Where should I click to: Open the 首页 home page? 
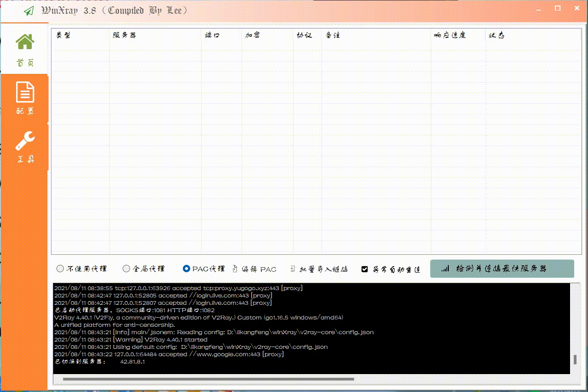(25, 49)
